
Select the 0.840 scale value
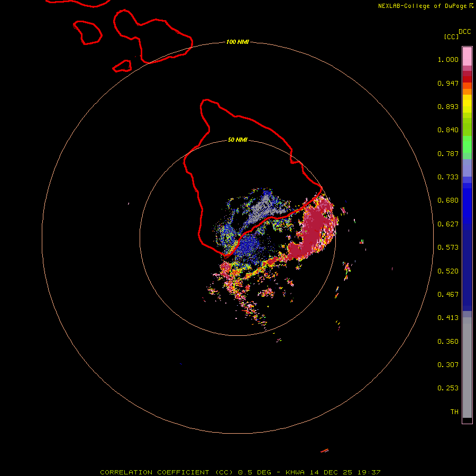click(448, 130)
